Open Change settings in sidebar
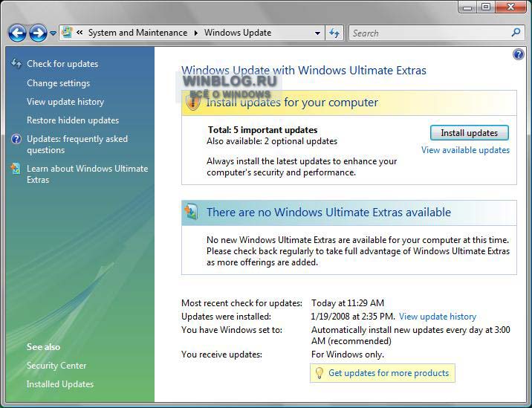The width and height of the screenshot is (532, 408). (59, 83)
